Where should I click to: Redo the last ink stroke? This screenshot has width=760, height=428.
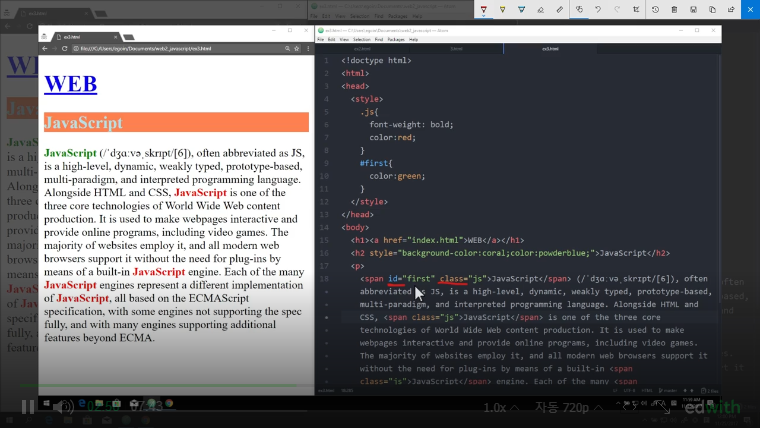[617, 10]
